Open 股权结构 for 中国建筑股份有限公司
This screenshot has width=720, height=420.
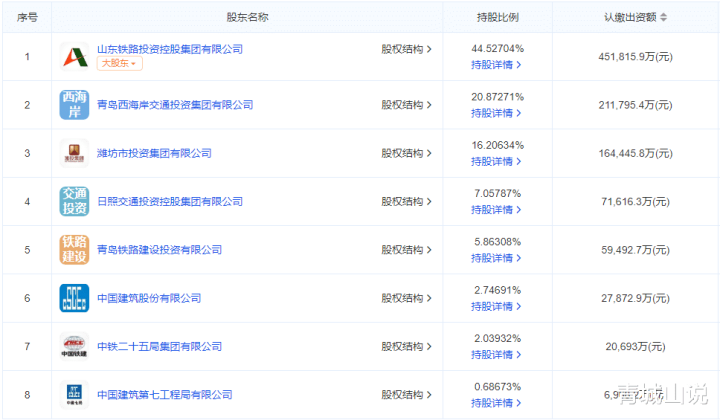click(406, 298)
